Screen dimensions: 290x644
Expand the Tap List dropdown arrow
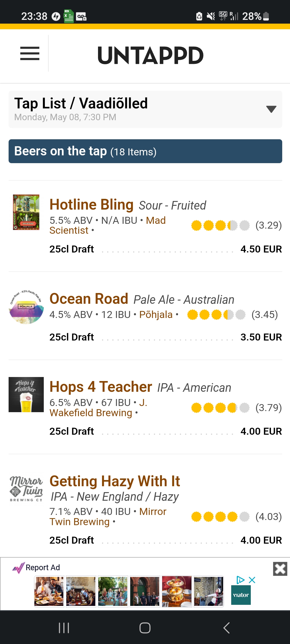271,109
